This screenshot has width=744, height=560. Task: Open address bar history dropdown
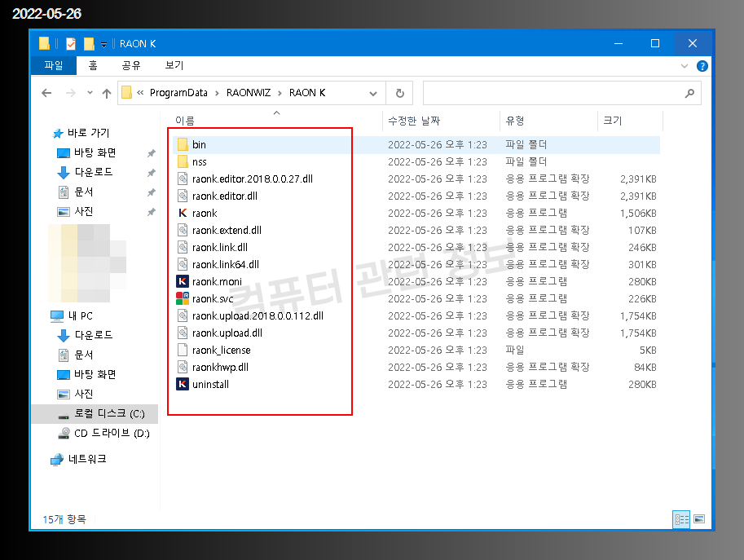[373, 94]
